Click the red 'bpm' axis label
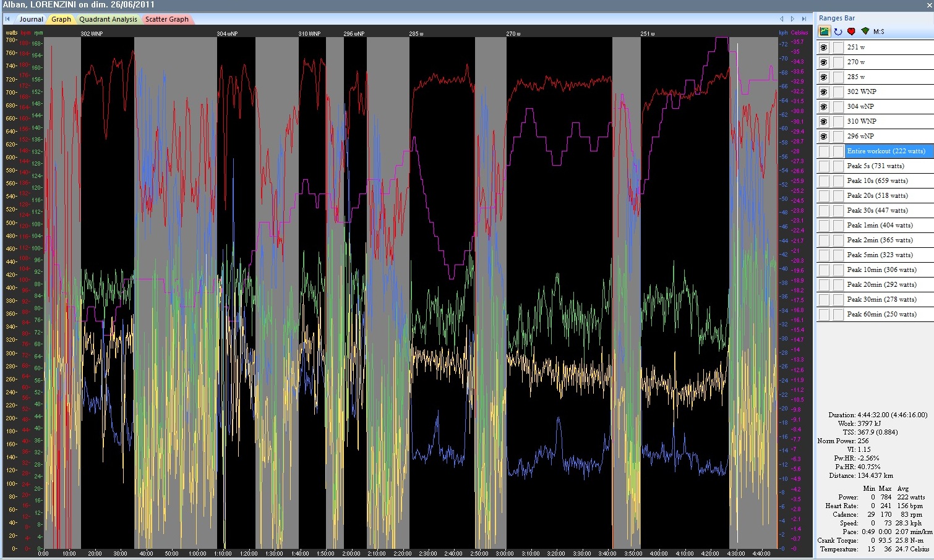 tap(25, 33)
